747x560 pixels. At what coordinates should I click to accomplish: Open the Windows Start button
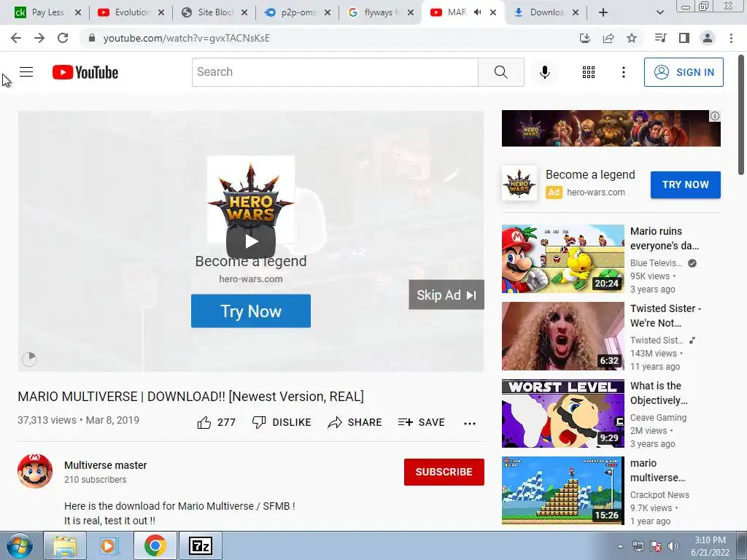(20, 545)
